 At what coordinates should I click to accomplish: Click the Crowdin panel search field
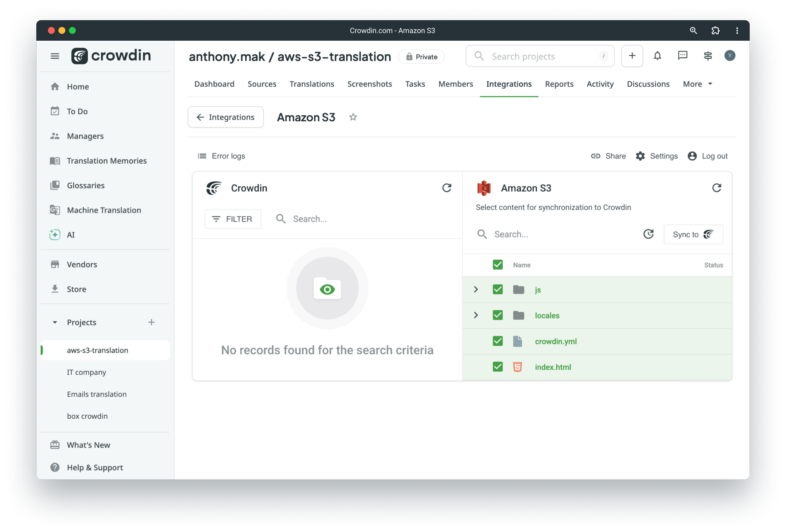click(x=363, y=219)
